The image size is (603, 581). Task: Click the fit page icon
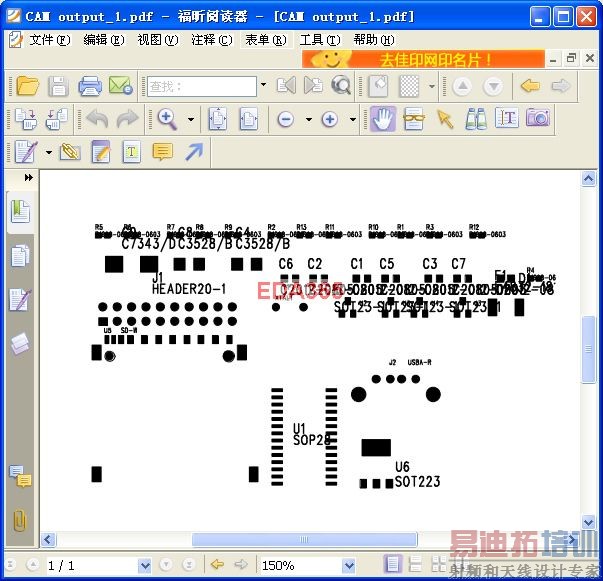(x=218, y=119)
